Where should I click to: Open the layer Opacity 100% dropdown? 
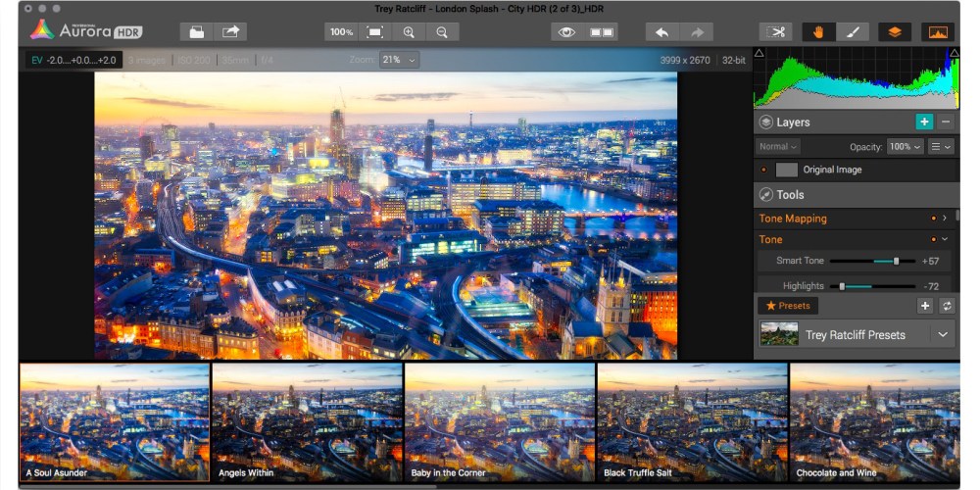pyautogui.click(x=904, y=147)
